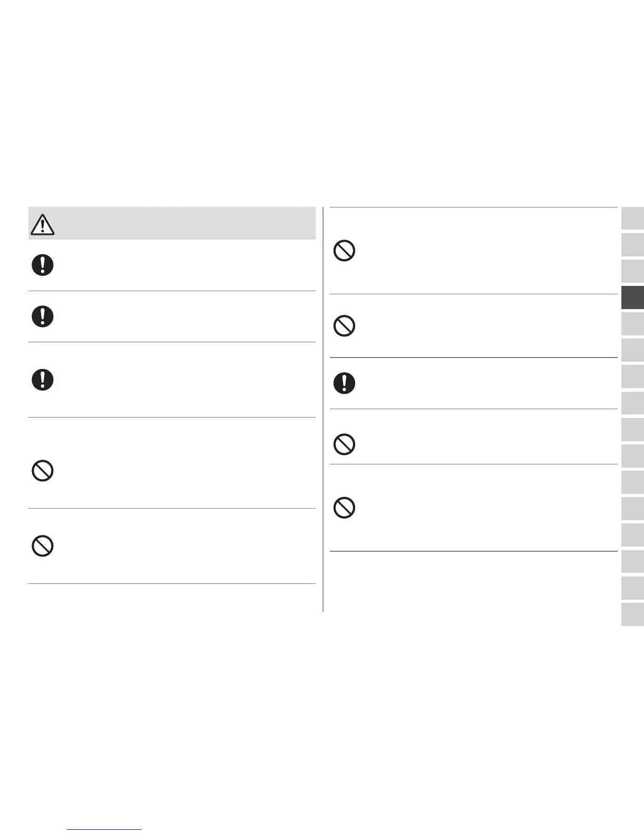Click the exclamation icon in the right column

coord(344,383)
